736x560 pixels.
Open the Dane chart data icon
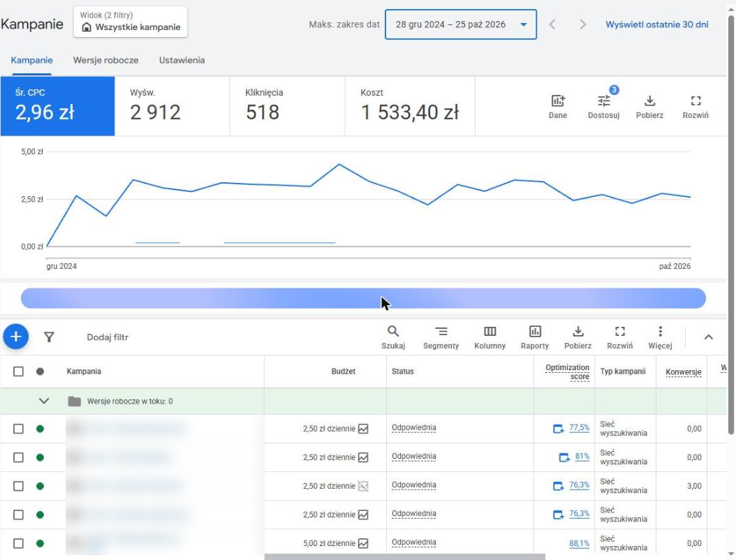coord(558,106)
